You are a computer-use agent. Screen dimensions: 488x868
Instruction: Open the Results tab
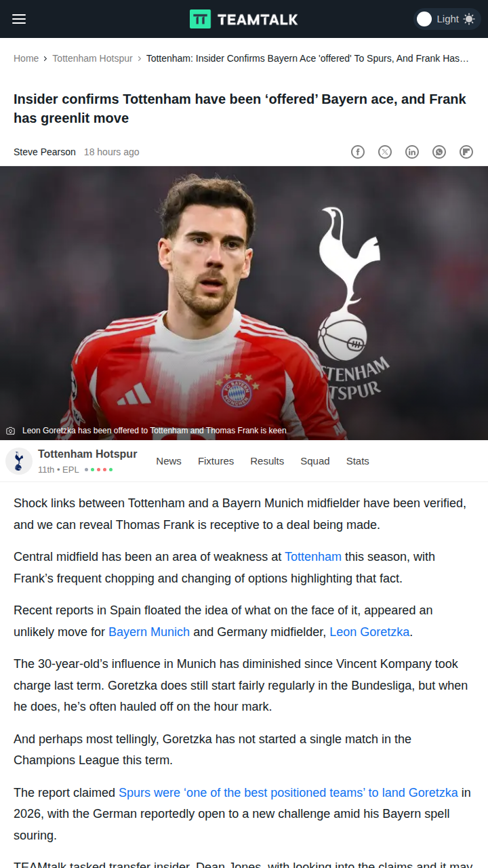click(267, 461)
